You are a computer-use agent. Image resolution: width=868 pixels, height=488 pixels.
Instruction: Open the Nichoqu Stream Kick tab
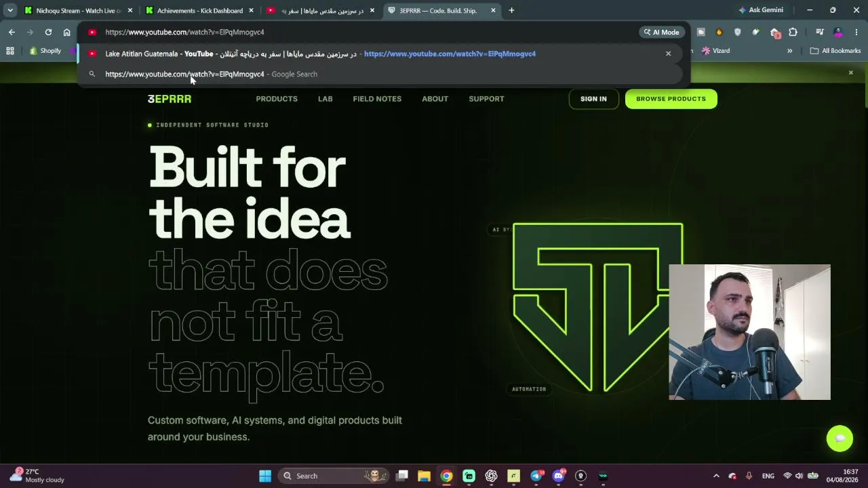(73, 10)
